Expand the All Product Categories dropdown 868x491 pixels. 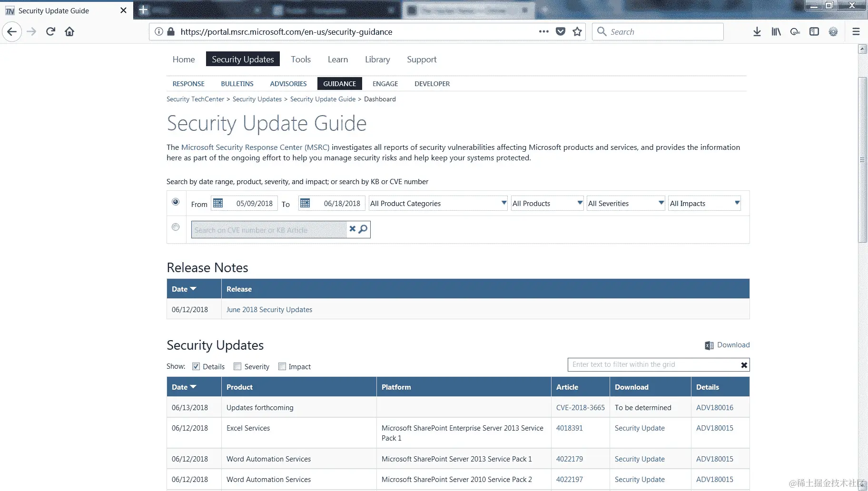pos(438,203)
